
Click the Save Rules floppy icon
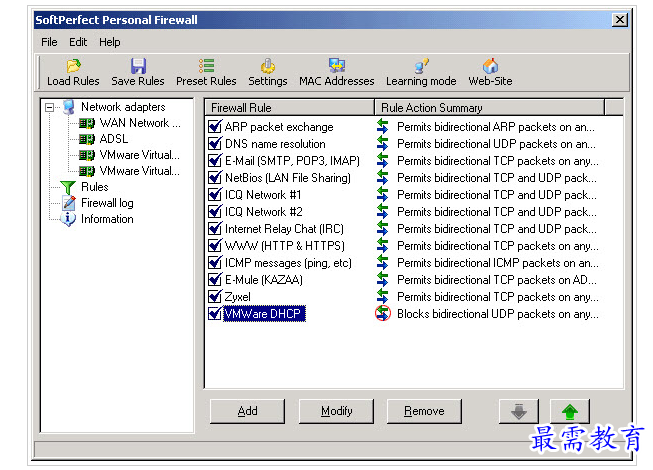click(138, 66)
